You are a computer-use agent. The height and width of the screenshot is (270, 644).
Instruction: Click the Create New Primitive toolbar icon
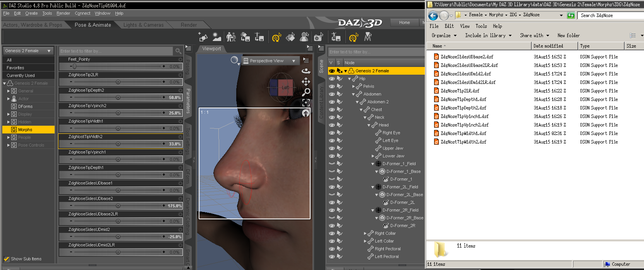tap(203, 37)
